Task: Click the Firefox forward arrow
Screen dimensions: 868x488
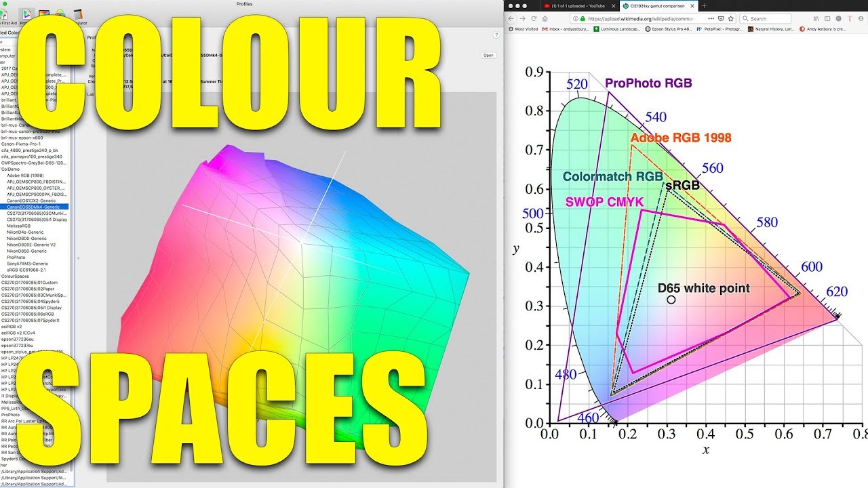Action: 523,19
